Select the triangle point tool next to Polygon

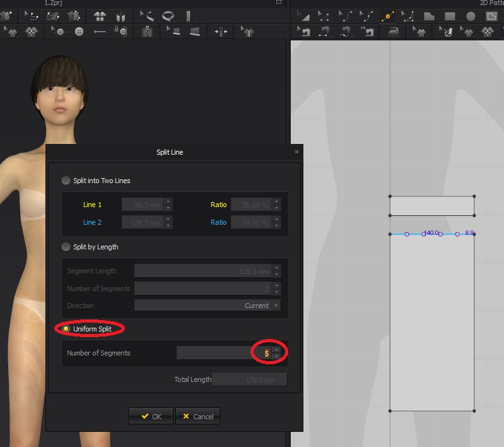coord(407,16)
